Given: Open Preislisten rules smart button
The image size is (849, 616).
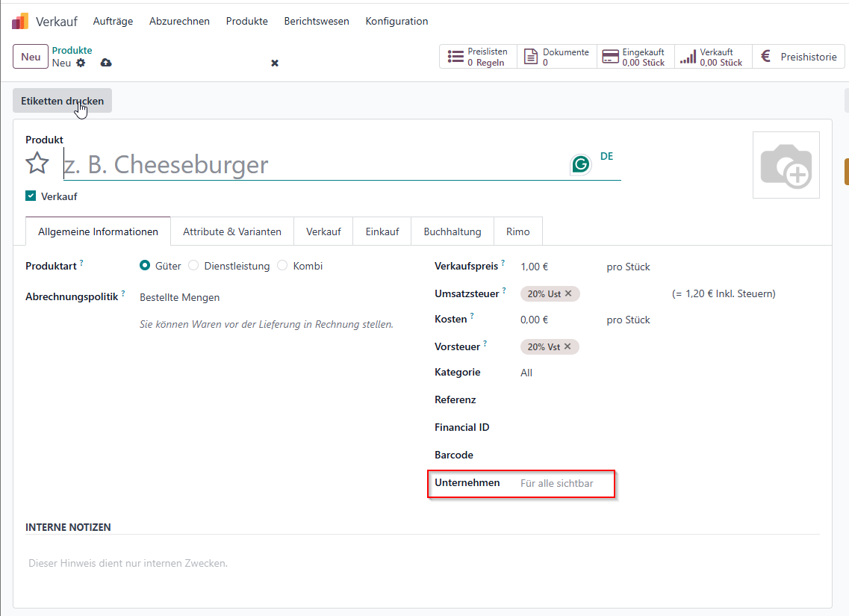Looking at the screenshot, I should pos(478,57).
